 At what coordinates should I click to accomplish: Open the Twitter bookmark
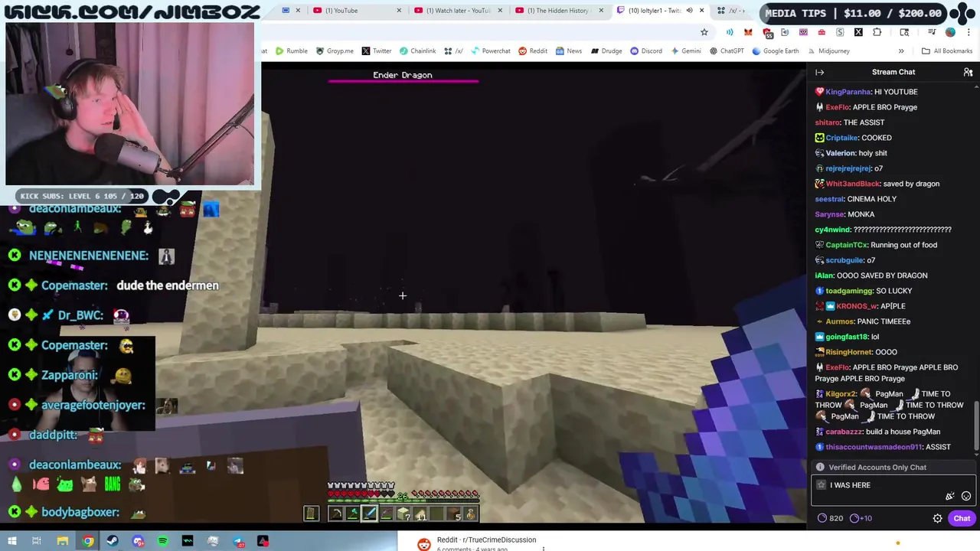(376, 51)
